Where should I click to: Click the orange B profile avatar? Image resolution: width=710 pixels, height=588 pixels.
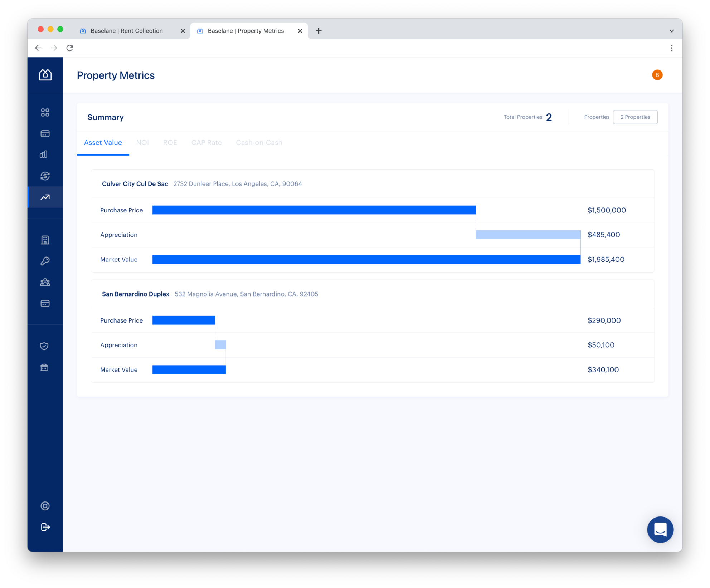tap(657, 75)
